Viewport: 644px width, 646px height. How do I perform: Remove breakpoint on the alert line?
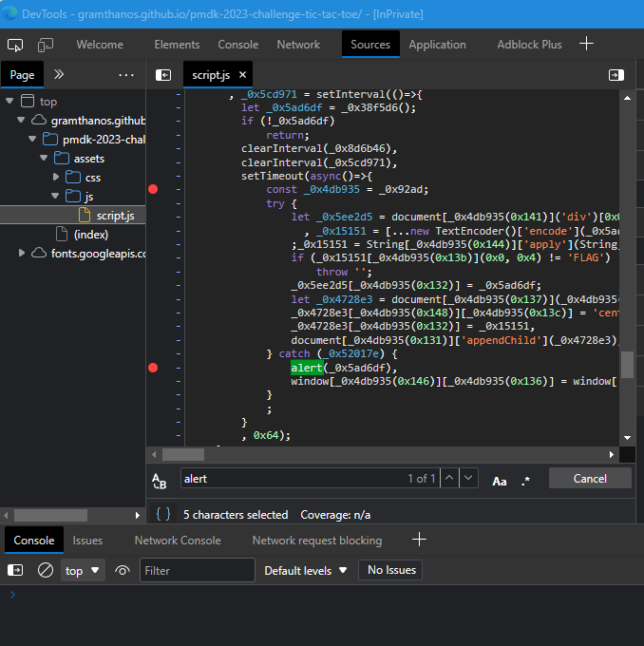153,368
